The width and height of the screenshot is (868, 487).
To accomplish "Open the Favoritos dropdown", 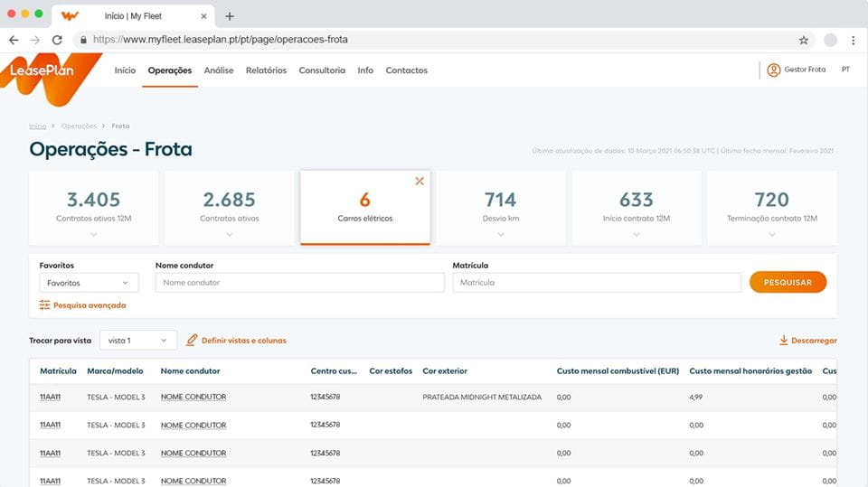I will (89, 283).
